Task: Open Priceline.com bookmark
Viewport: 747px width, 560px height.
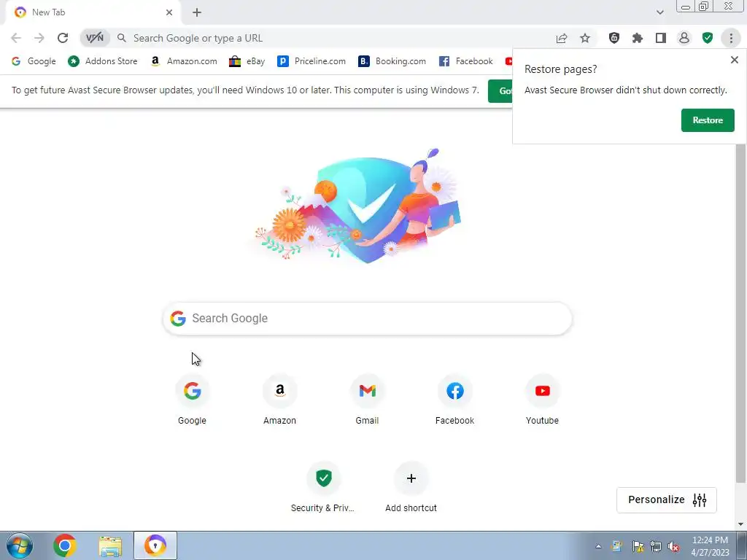Action: pyautogui.click(x=312, y=61)
